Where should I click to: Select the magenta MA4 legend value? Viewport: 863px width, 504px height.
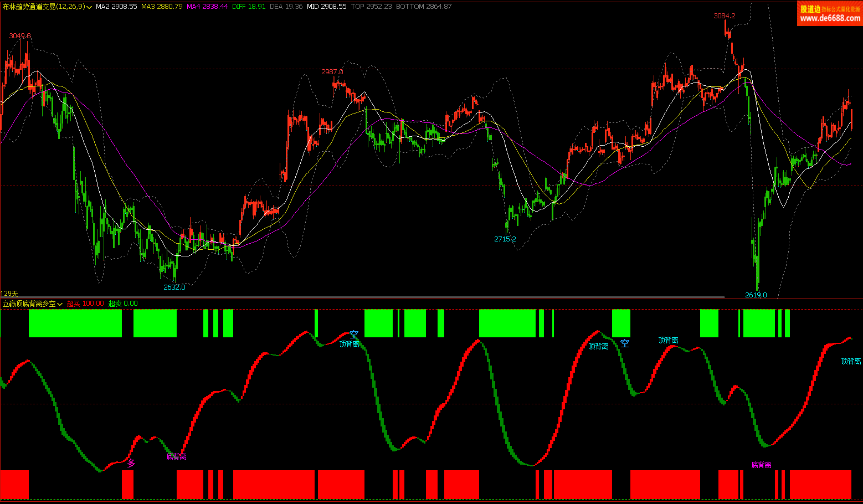207,7
